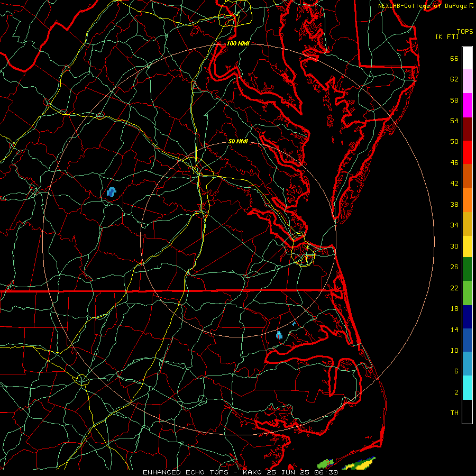Click the '50' scale value on the legend

pos(454,141)
